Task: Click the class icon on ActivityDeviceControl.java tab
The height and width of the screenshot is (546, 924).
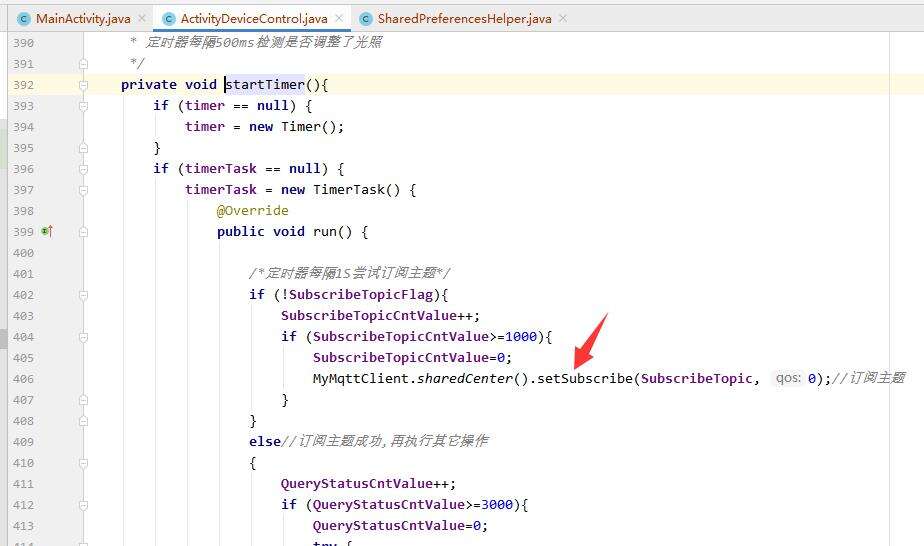Action: click(168, 19)
